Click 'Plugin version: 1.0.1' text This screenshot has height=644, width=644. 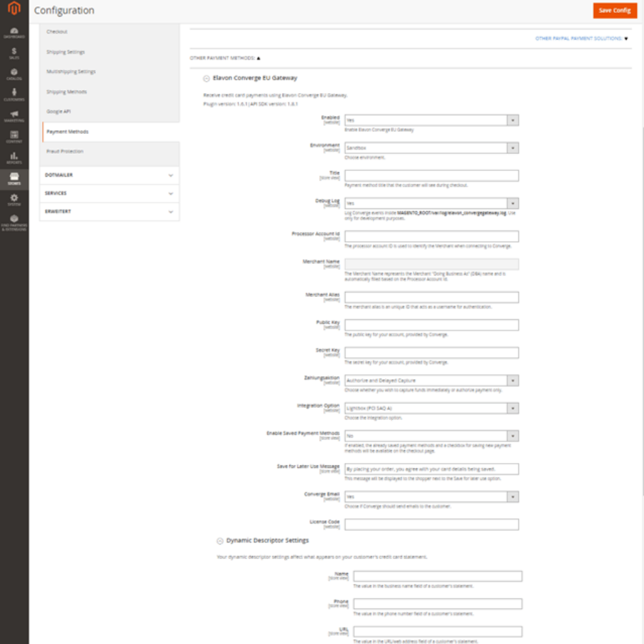225,104
